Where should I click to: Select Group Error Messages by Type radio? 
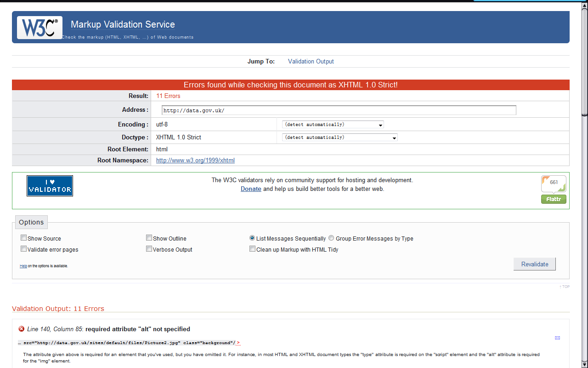[331, 238]
